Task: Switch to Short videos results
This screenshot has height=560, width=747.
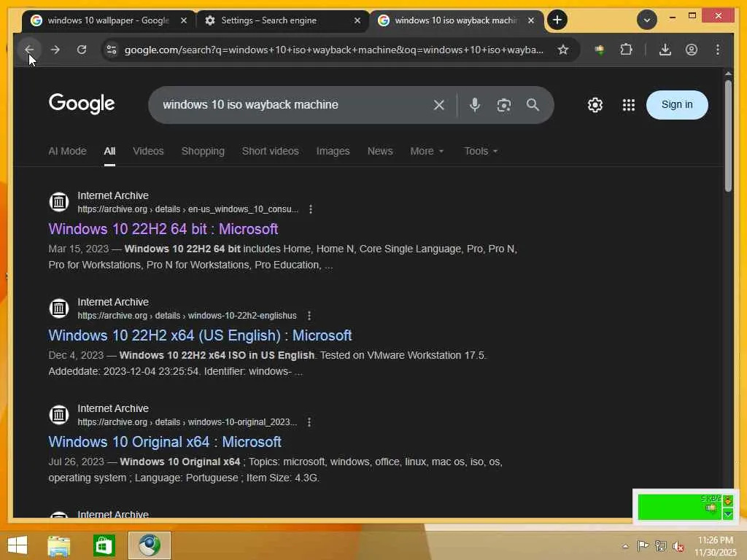Action: click(270, 151)
